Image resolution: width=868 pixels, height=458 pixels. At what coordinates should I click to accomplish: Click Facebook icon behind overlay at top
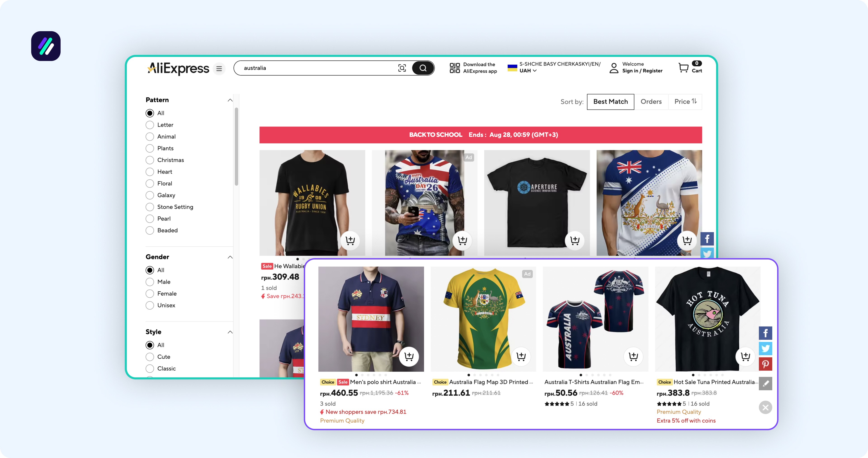point(707,239)
